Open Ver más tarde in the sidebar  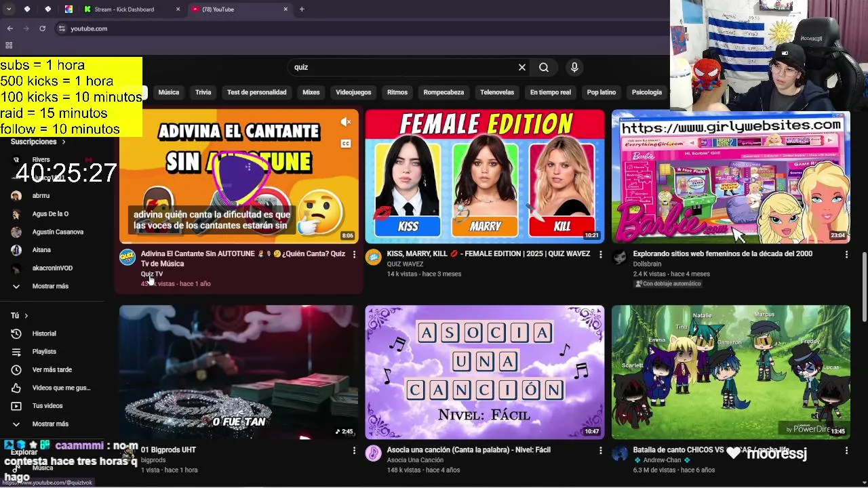click(x=52, y=369)
